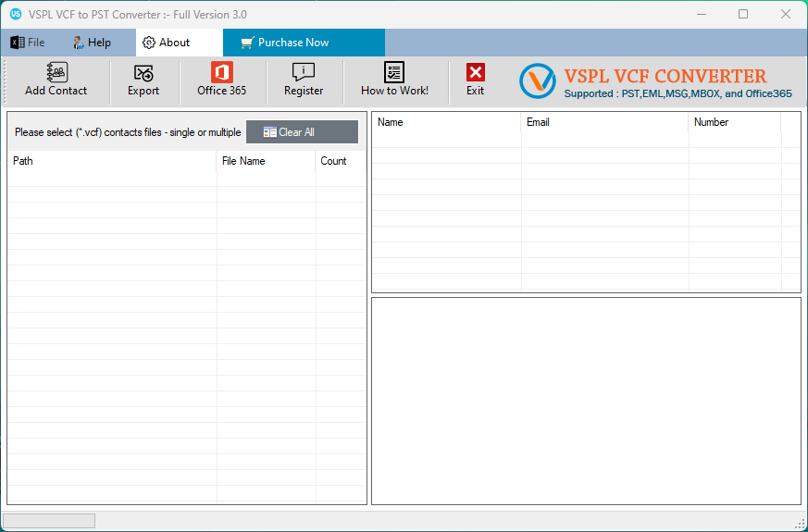This screenshot has width=808, height=532.
Task: Click the Number column header
Action: coord(735,122)
